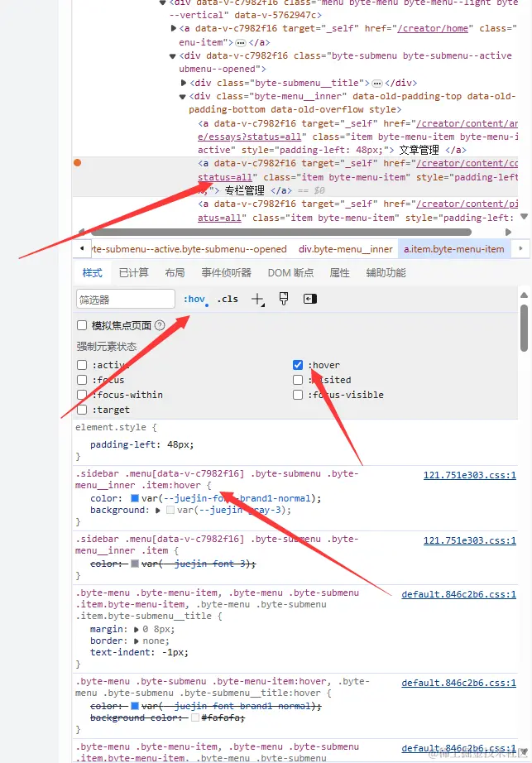Expand the byte-submenu__title div node
Screen dimensions: 532x763
(x=184, y=83)
